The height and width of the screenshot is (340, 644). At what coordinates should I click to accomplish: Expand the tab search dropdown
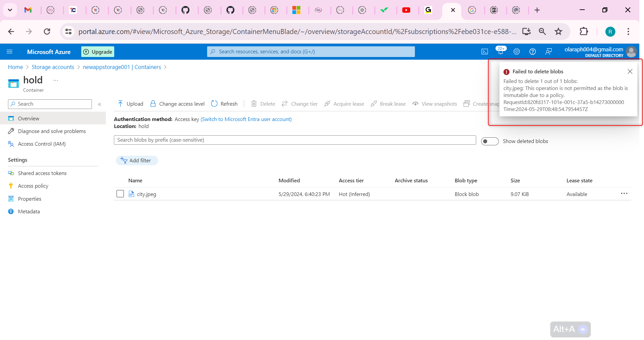(x=10, y=10)
